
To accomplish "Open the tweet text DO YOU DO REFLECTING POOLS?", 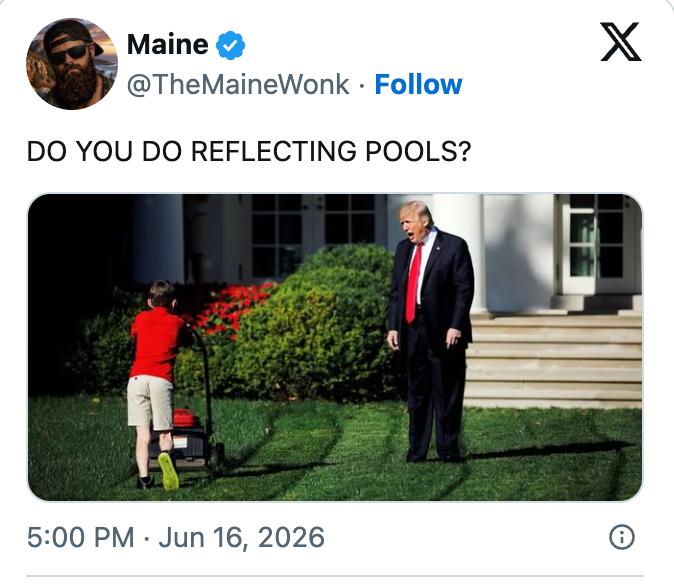I will click(249, 151).
